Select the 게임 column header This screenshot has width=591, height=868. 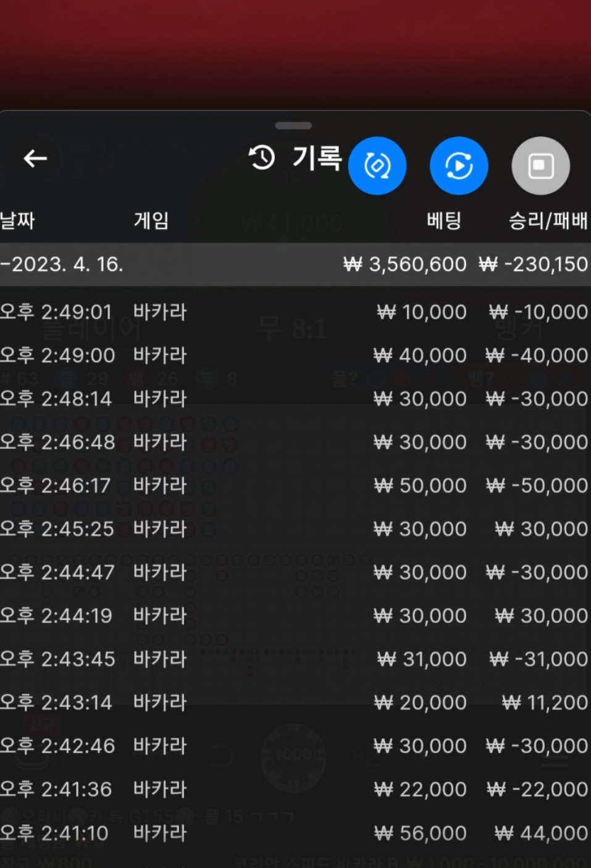coord(151,220)
